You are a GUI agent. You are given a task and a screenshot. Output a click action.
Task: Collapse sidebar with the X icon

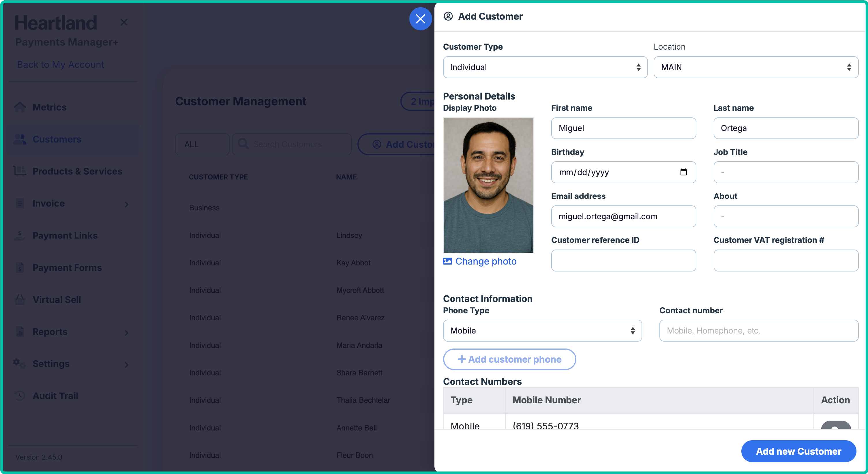coord(124,22)
